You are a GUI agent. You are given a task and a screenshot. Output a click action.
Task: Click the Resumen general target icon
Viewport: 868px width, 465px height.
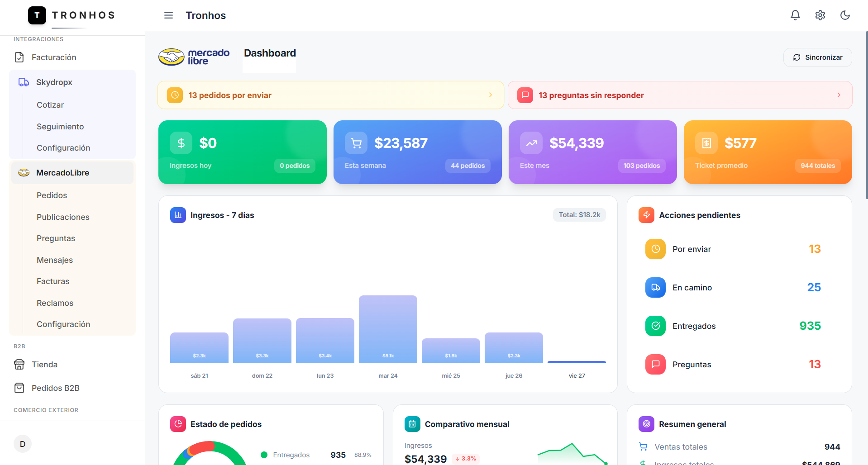pos(646,424)
